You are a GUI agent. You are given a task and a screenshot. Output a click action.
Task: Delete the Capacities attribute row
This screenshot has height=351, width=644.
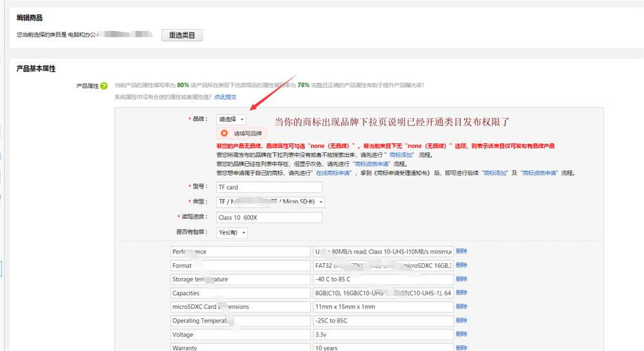click(462, 293)
